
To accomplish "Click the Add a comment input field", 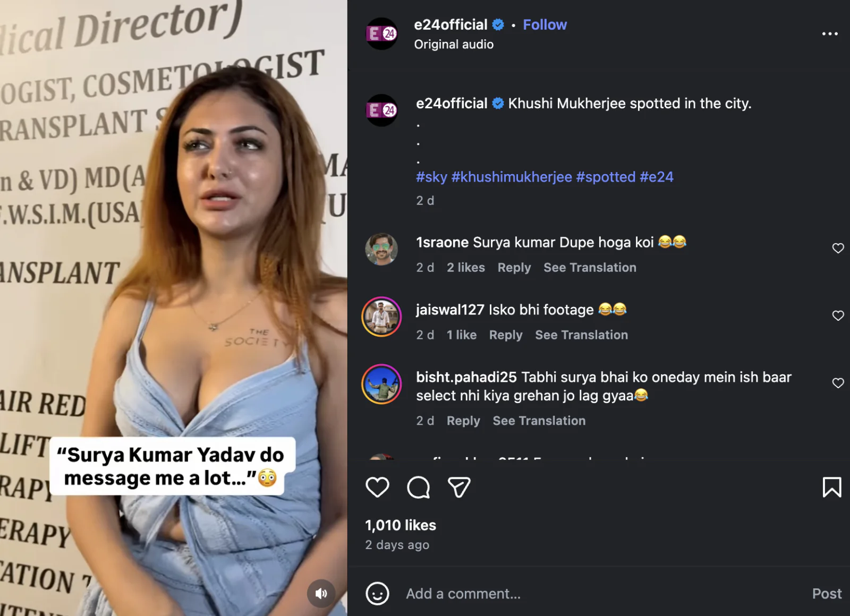I will [463, 594].
